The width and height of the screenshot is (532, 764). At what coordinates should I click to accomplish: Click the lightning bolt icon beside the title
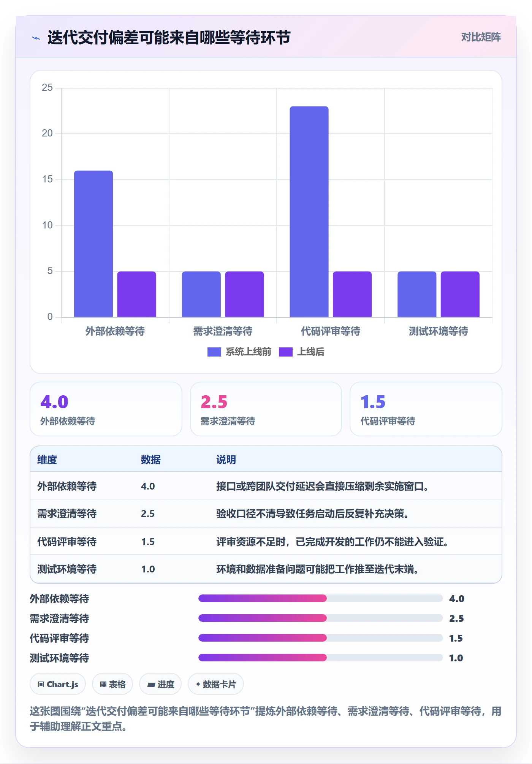pos(36,38)
